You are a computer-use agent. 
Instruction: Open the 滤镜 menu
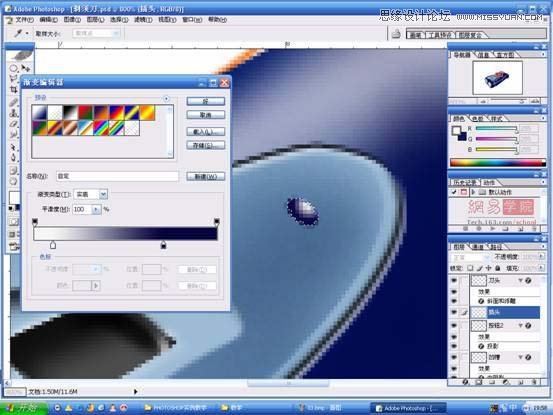click(143, 19)
